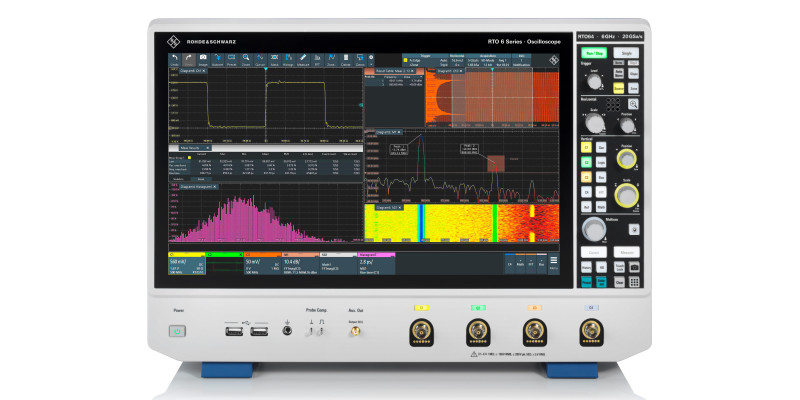Click the Redo arrow icon

190,59
